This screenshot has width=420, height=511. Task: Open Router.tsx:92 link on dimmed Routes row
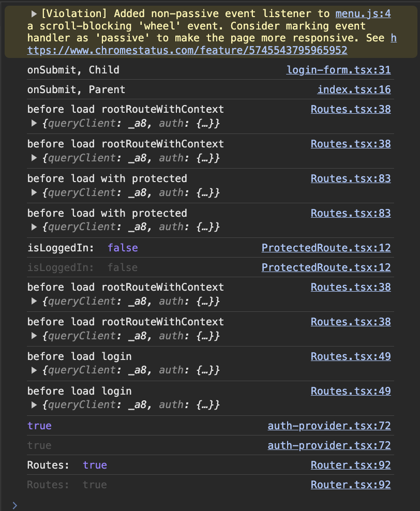pyautogui.click(x=350, y=485)
